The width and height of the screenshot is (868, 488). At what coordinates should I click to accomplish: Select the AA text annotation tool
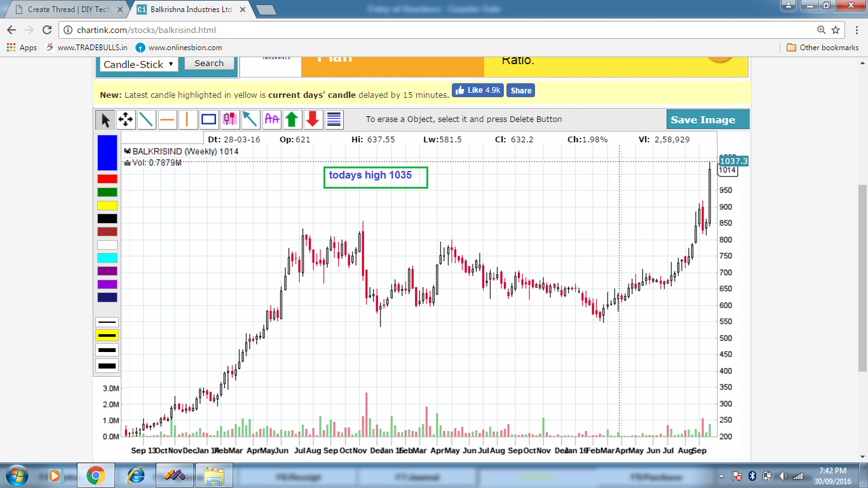click(272, 119)
